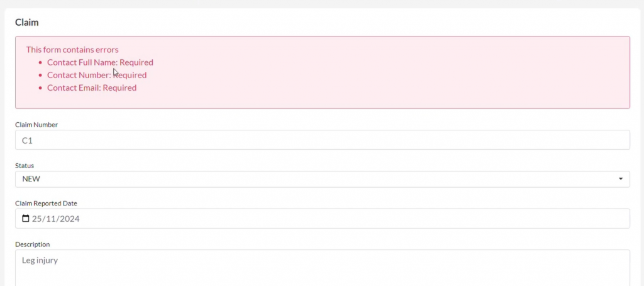Expand the Status dropdown arrow
Image resolution: width=644 pixels, height=286 pixels.
point(621,179)
